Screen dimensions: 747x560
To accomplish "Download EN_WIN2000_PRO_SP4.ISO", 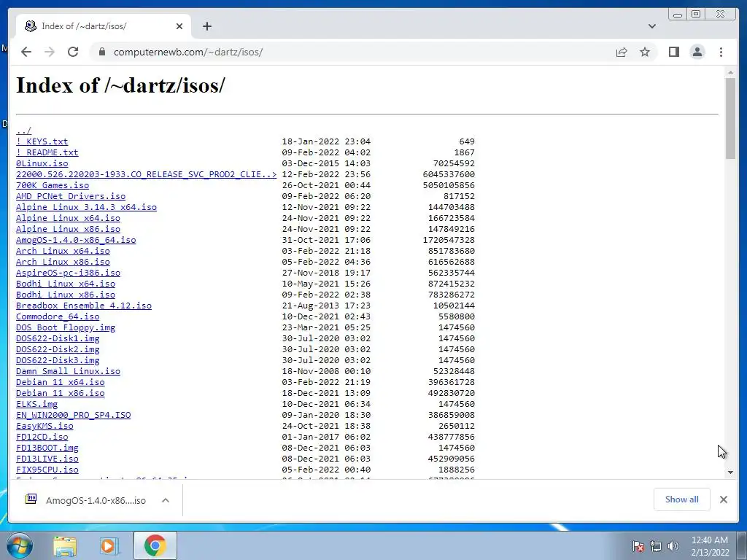I will tap(74, 415).
